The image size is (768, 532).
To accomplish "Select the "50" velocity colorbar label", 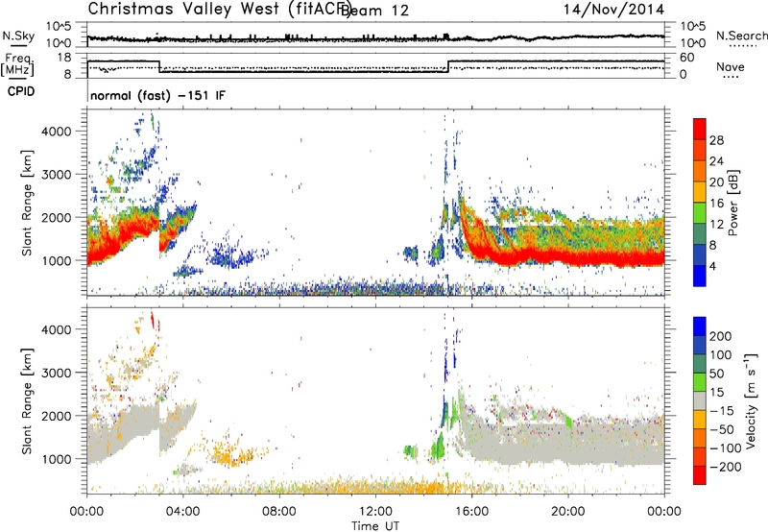I will [x=717, y=374].
